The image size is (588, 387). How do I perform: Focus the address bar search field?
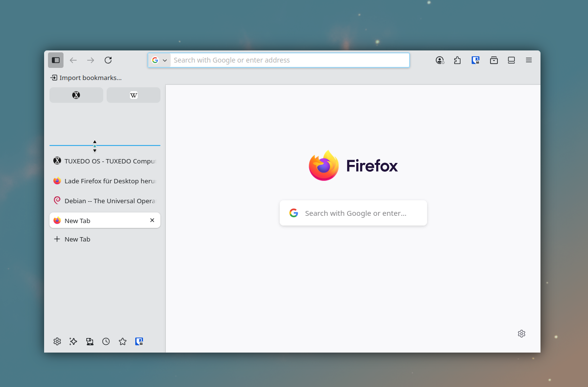pyautogui.click(x=290, y=60)
